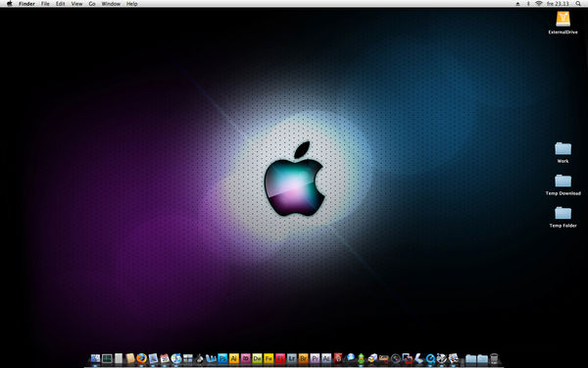Click the Bluetooth icon in the menu bar
This screenshot has height=368, width=588.
pos(528,3)
